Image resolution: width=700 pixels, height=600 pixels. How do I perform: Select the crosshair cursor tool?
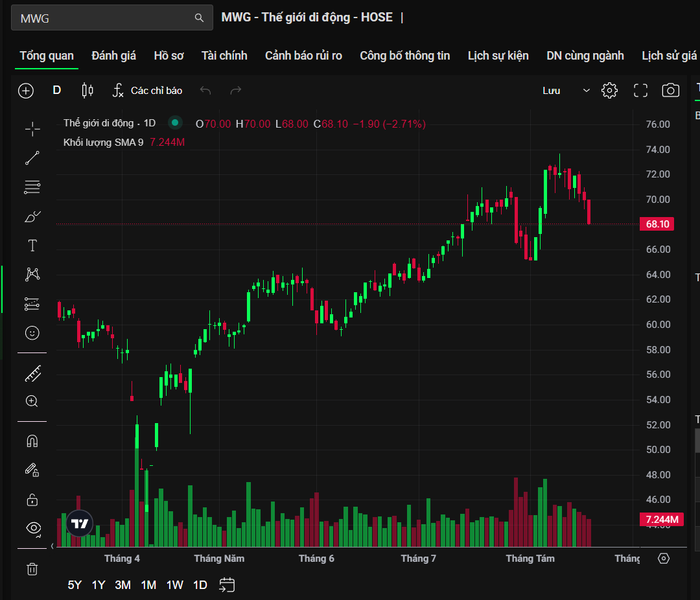click(x=32, y=129)
